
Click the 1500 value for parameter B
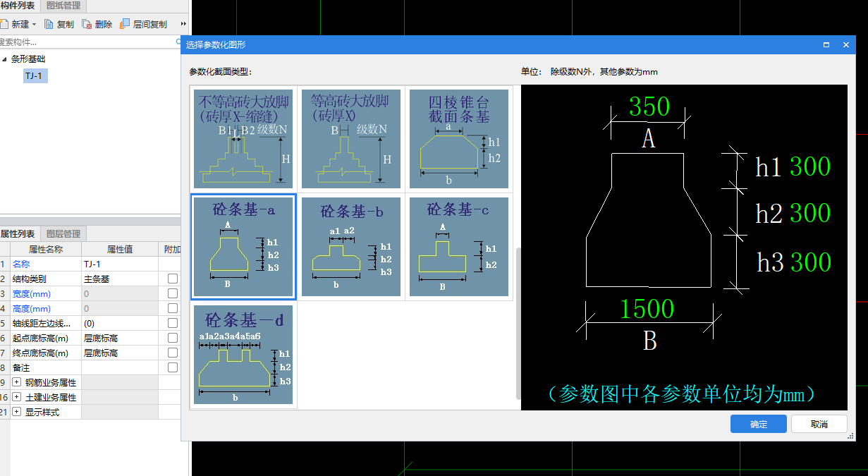point(647,309)
